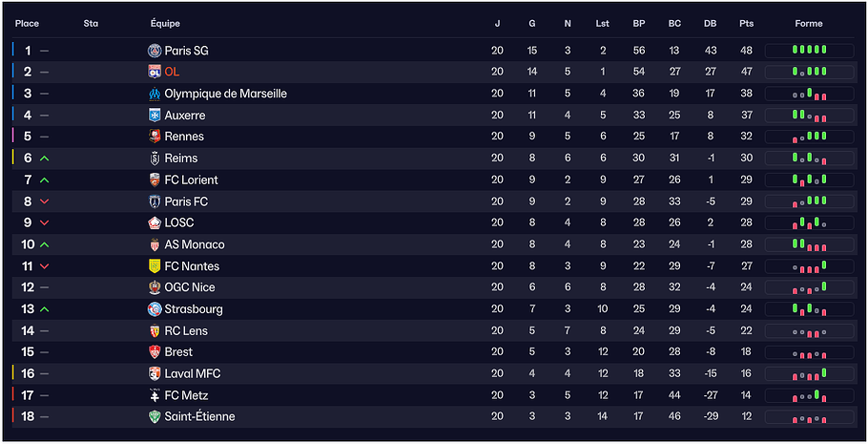
Task: Click the RC Lens club crest
Action: 155,331
